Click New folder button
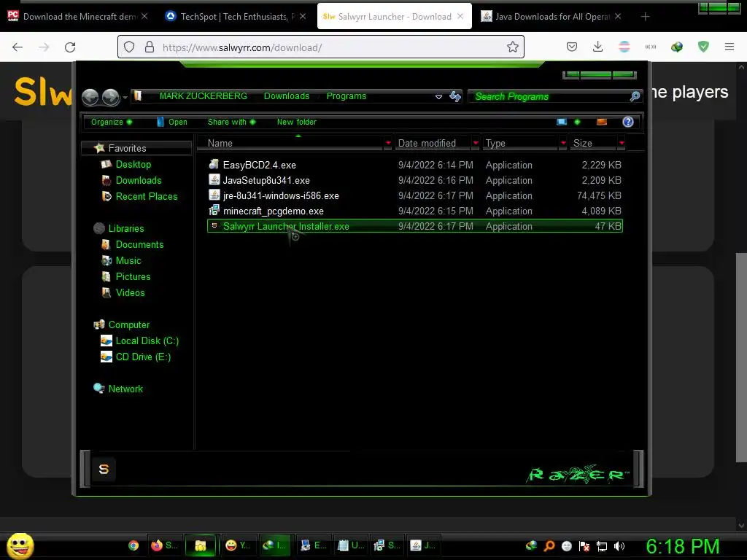Screen dimensions: 747x560 click(297, 122)
